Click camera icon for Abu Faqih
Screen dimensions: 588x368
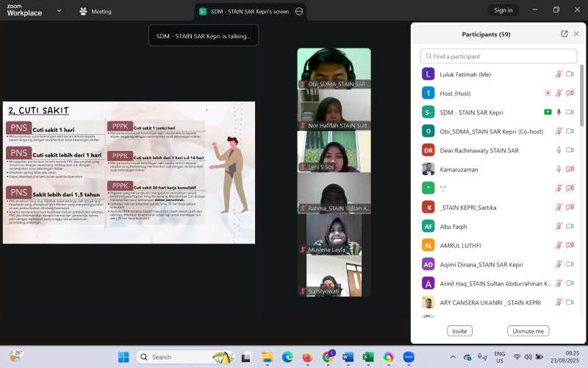[570, 226]
